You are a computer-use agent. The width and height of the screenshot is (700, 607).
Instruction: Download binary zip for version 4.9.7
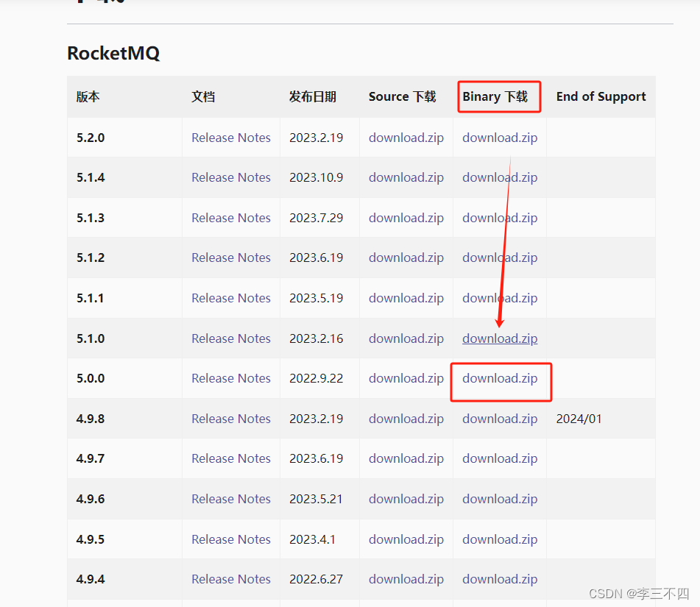coord(500,458)
